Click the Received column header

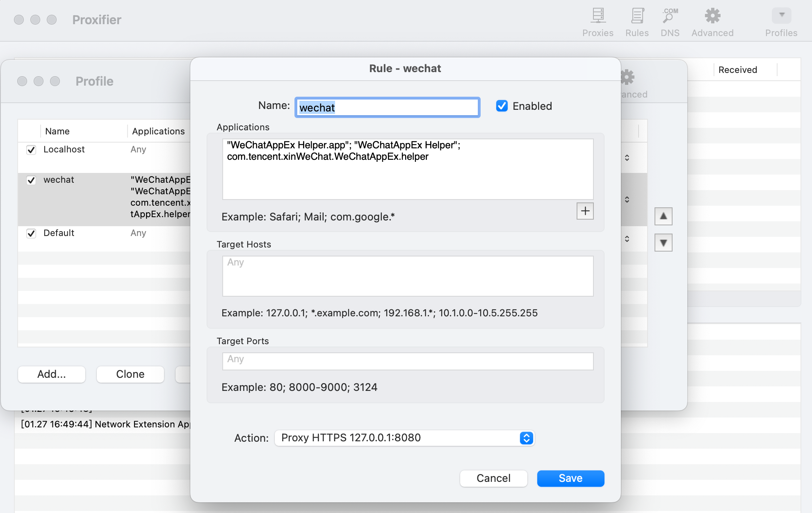point(737,70)
